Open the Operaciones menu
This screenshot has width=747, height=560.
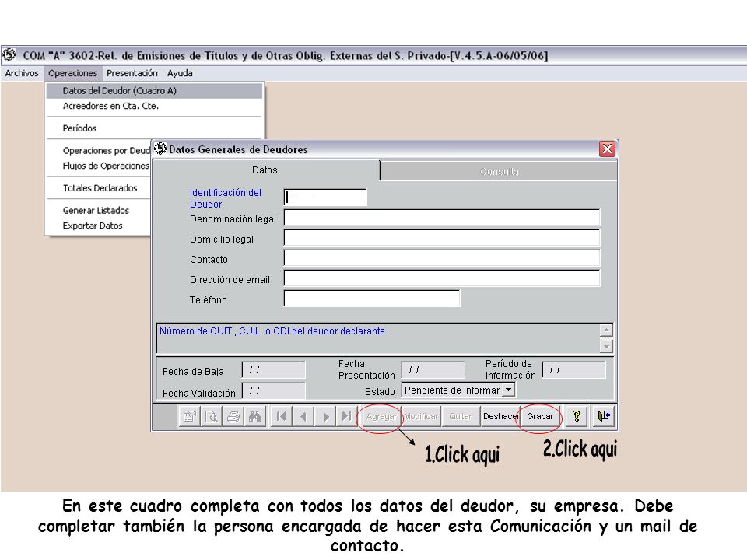(72, 73)
